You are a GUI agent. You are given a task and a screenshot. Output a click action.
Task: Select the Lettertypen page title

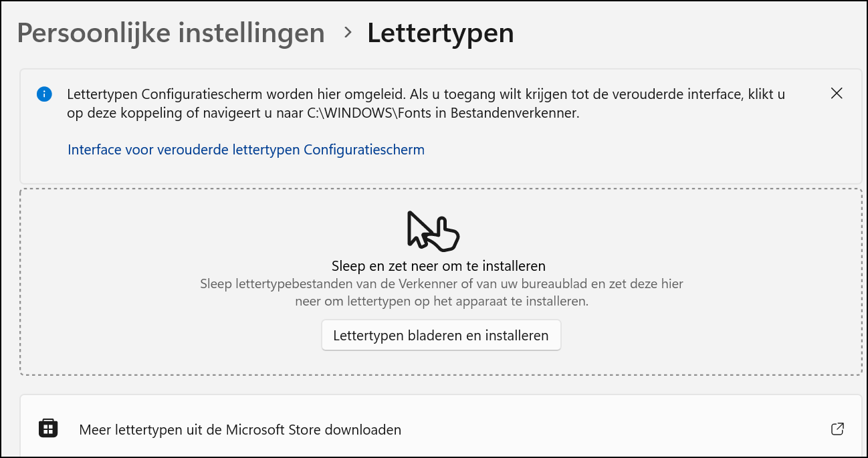(x=440, y=32)
